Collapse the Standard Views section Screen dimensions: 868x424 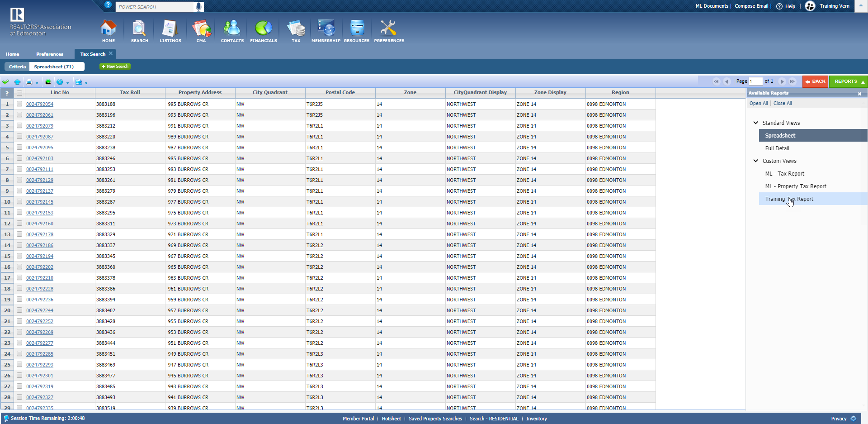(755, 123)
